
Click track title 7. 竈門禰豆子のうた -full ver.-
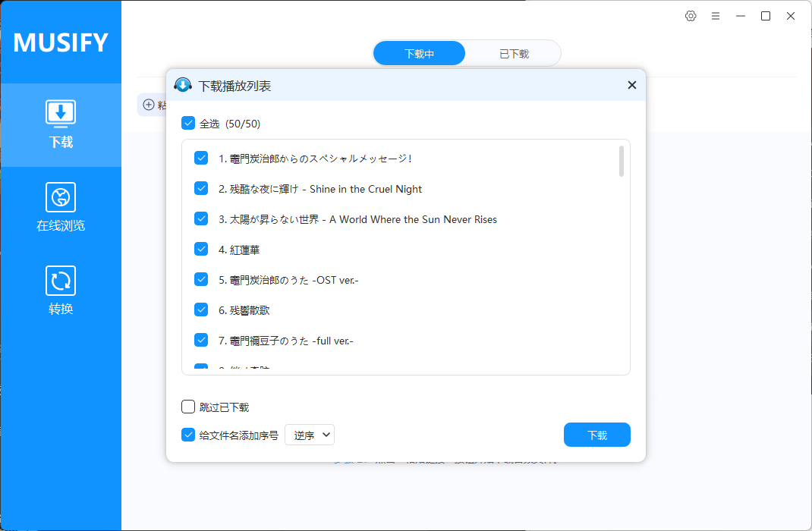286,341
